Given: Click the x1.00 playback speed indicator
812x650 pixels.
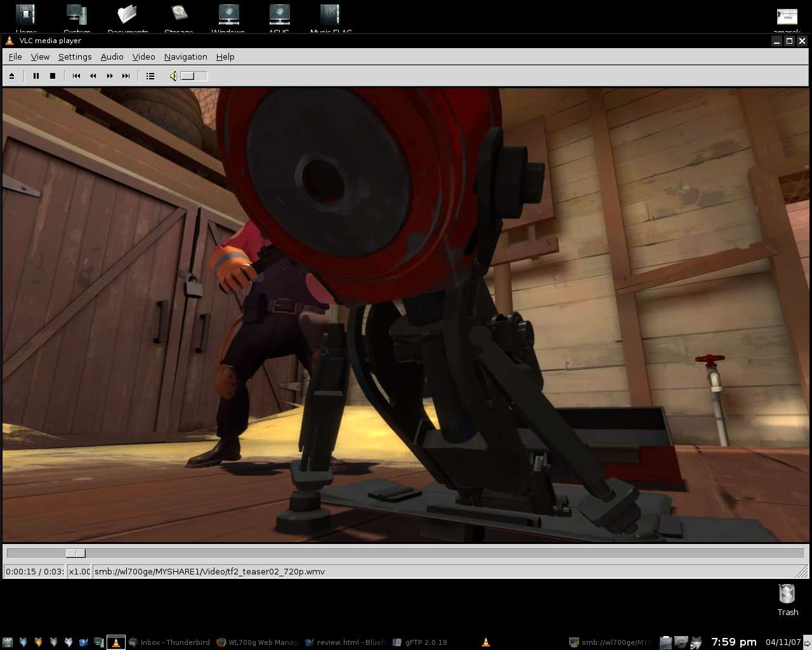Looking at the screenshot, I should (79, 572).
